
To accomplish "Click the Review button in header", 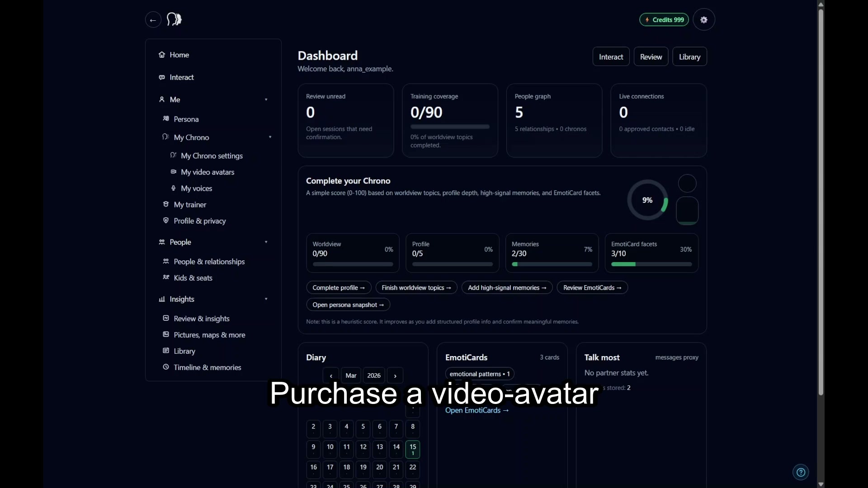I will [x=651, y=56].
